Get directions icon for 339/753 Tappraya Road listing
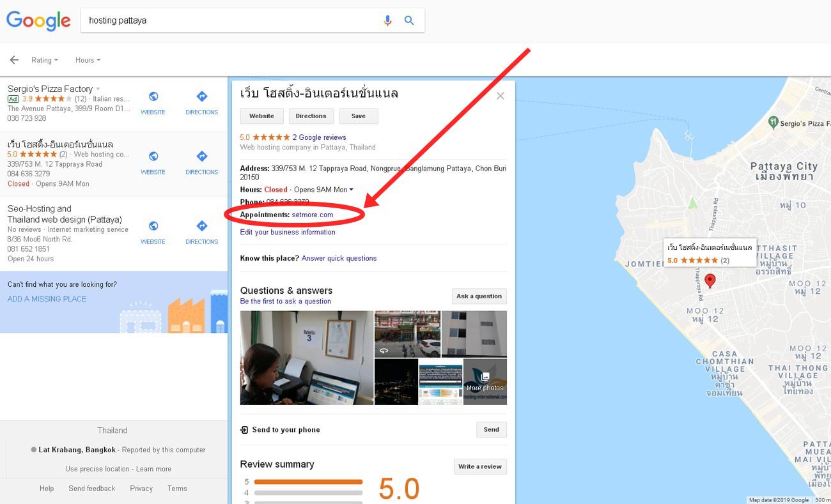The width and height of the screenshot is (831, 504). [202, 157]
